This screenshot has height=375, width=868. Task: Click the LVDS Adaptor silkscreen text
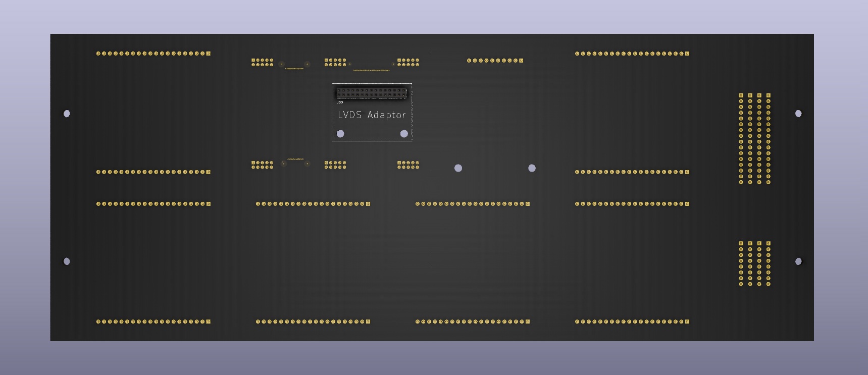[x=372, y=115]
